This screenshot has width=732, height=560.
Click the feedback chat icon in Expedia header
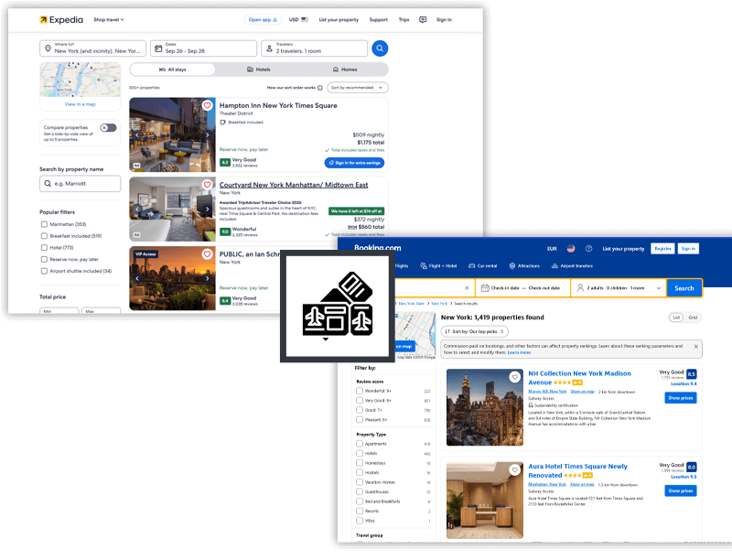pyautogui.click(x=423, y=19)
